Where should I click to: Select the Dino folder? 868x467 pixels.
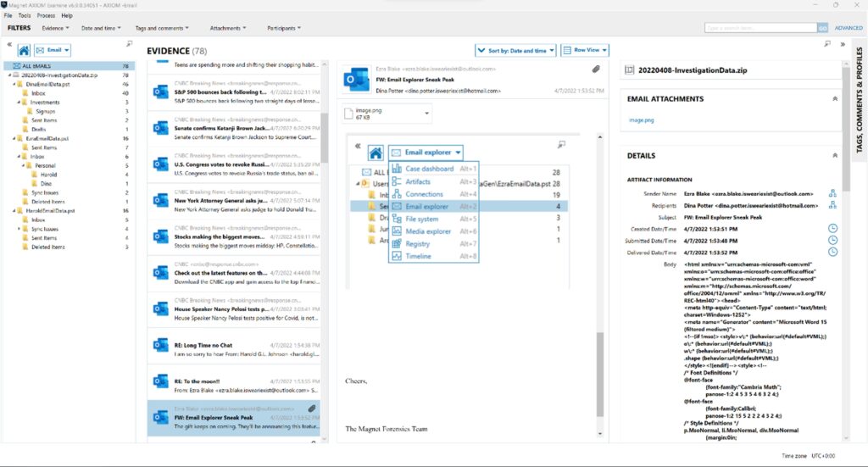coord(46,184)
